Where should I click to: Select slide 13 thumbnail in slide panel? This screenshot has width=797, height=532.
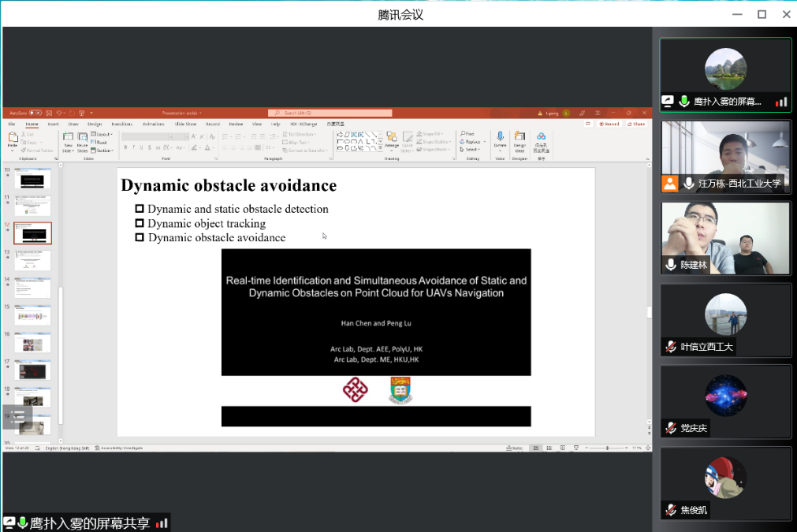[x=32, y=260]
